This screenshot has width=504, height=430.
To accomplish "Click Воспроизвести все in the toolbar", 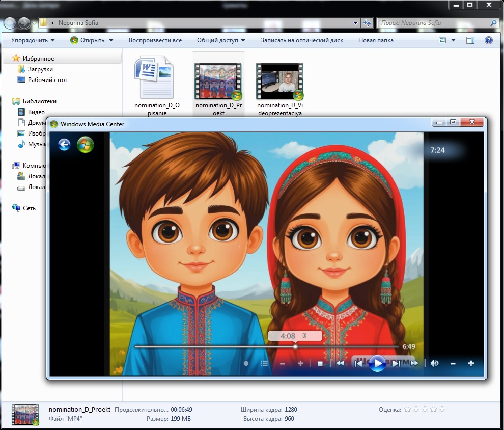I will click(155, 40).
